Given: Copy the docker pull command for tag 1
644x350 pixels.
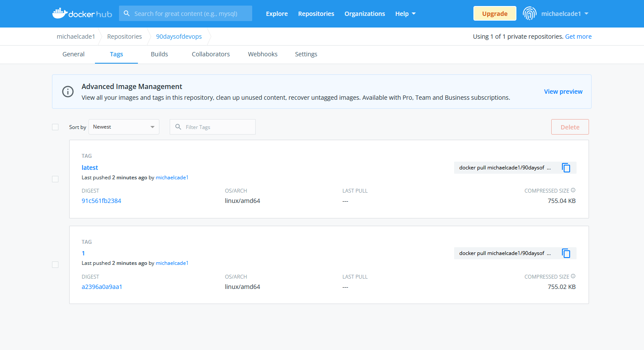Looking at the screenshot, I should (566, 253).
